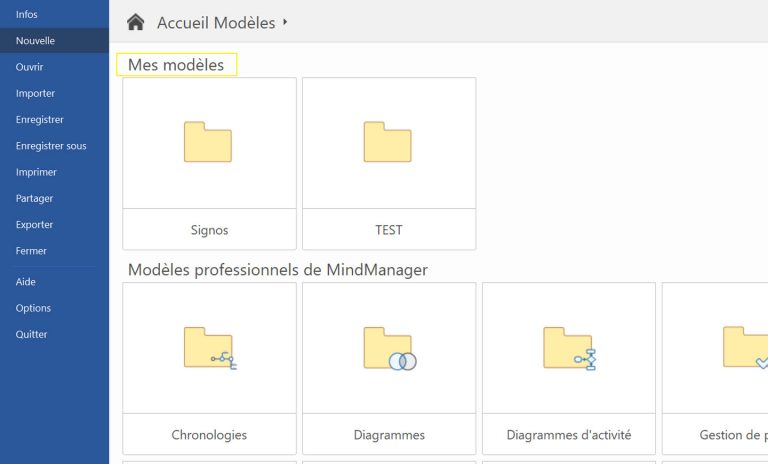Choose Importer from the left menu
This screenshot has height=464, width=768.
(x=35, y=93)
